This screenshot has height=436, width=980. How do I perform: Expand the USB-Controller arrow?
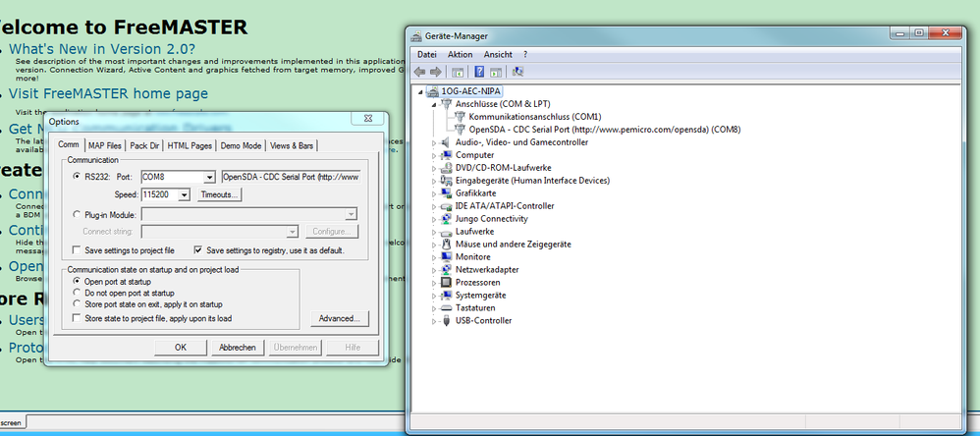pyautogui.click(x=434, y=321)
